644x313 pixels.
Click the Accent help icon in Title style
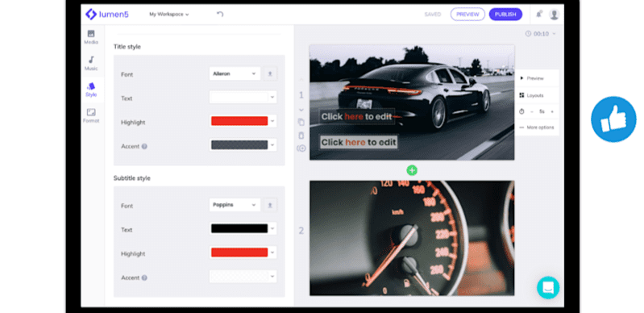144,147
